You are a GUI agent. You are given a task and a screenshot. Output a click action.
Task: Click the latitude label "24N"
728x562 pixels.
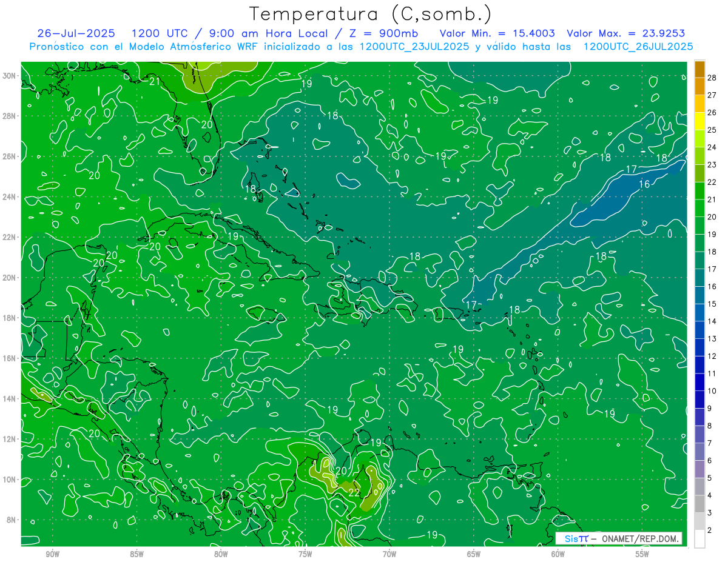(x=10, y=197)
